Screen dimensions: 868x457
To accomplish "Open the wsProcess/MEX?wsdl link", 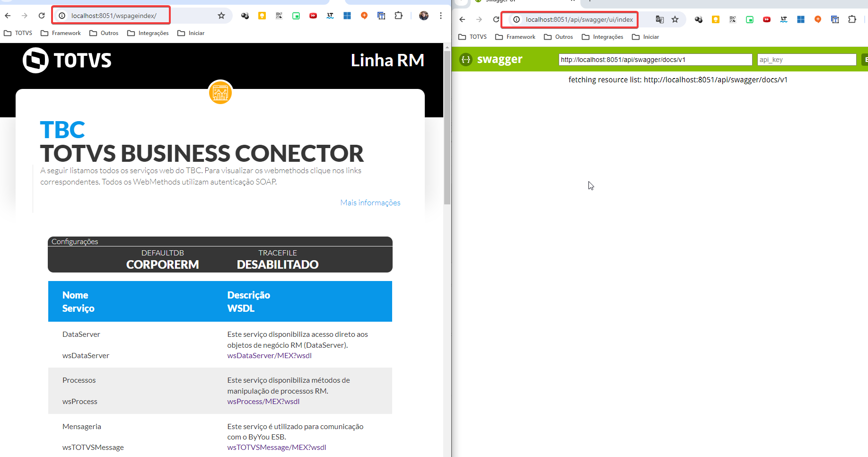I will pos(263,402).
